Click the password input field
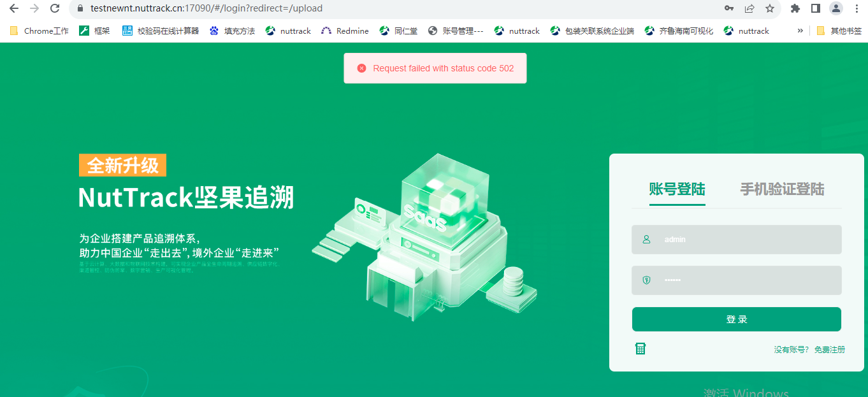 coord(737,280)
